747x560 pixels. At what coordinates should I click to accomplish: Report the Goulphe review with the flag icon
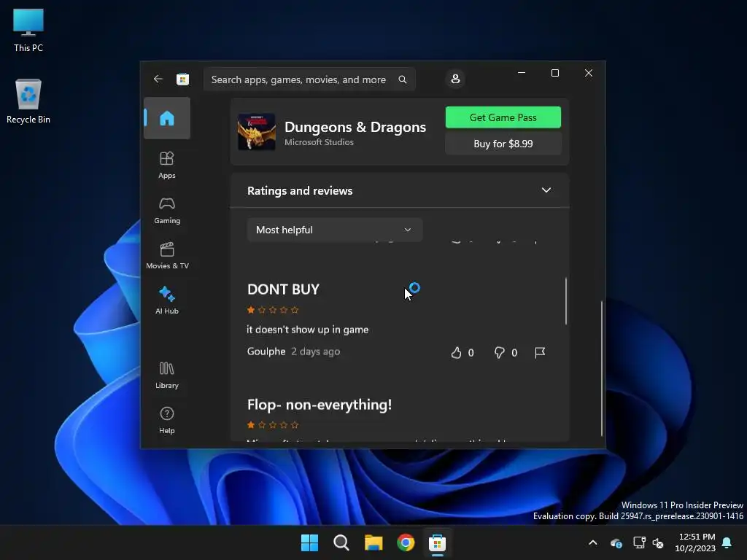click(540, 352)
